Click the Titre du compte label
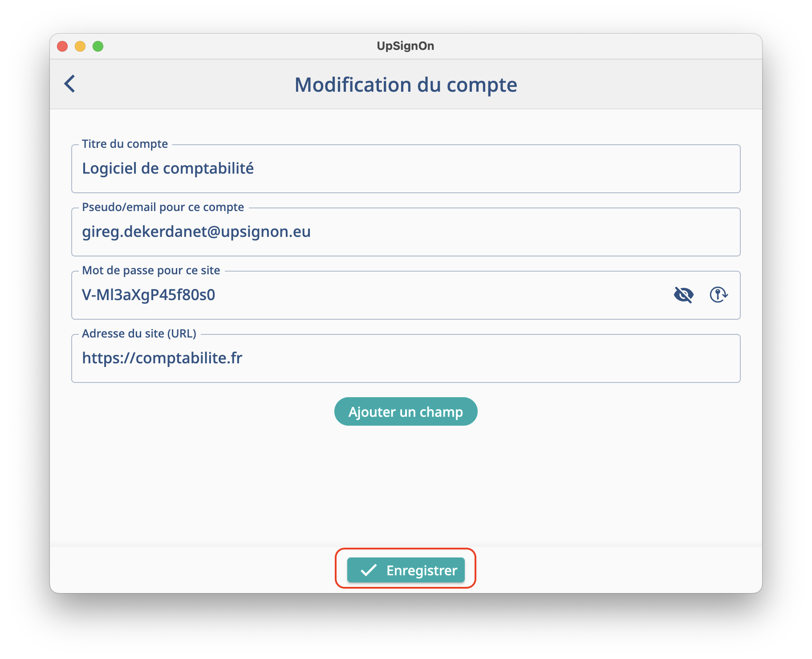This screenshot has height=659, width=812. pos(125,144)
